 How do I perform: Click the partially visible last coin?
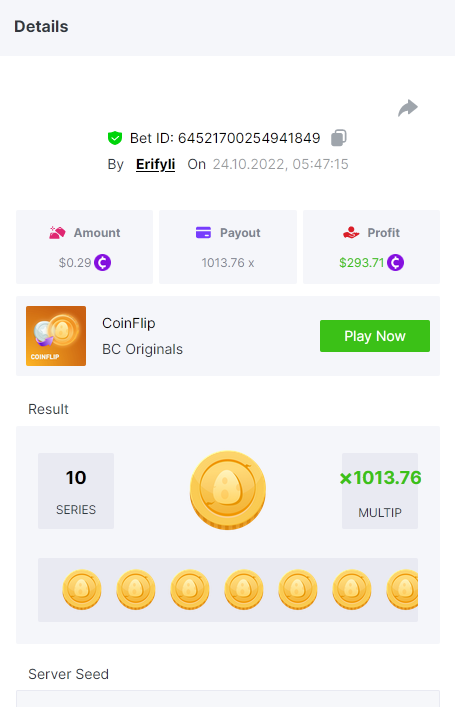tap(402, 589)
